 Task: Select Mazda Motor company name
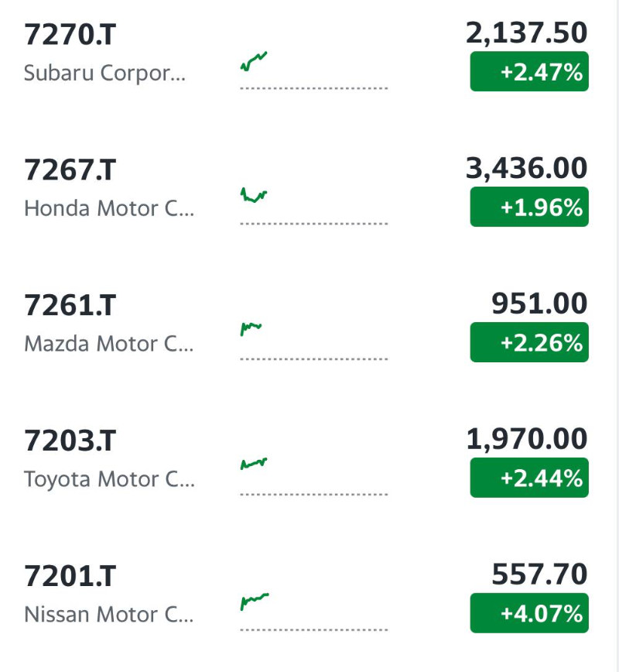coord(109,344)
